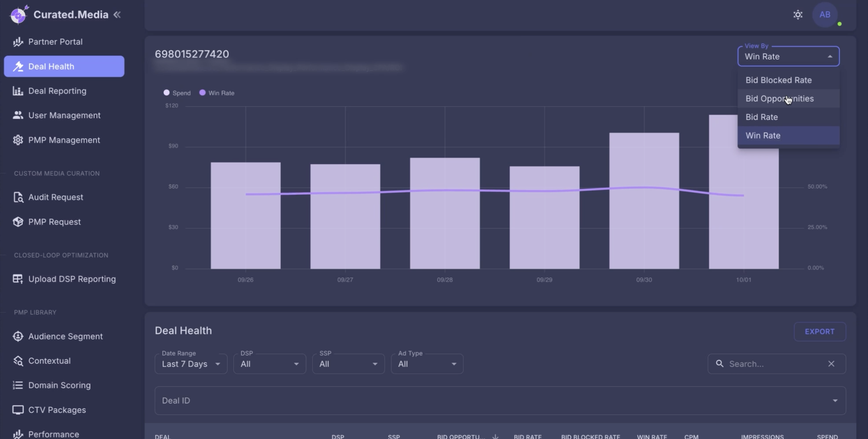This screenshot has height=439, width=868.
Task: Collapse the sidebar with the double chevron
Action: (117, 14)
